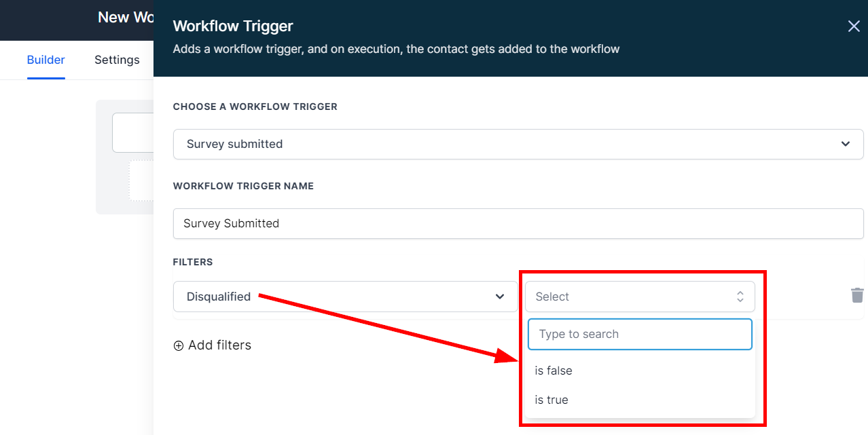Viewport: 868px width, 435px height.
Task: Collapse the Select value dropdown
Action: [639, 297]
